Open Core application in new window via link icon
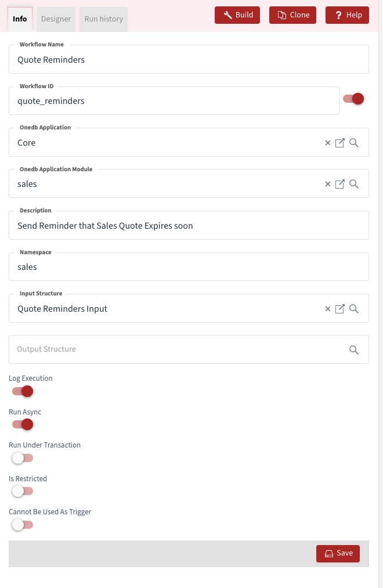 point(340,142)
